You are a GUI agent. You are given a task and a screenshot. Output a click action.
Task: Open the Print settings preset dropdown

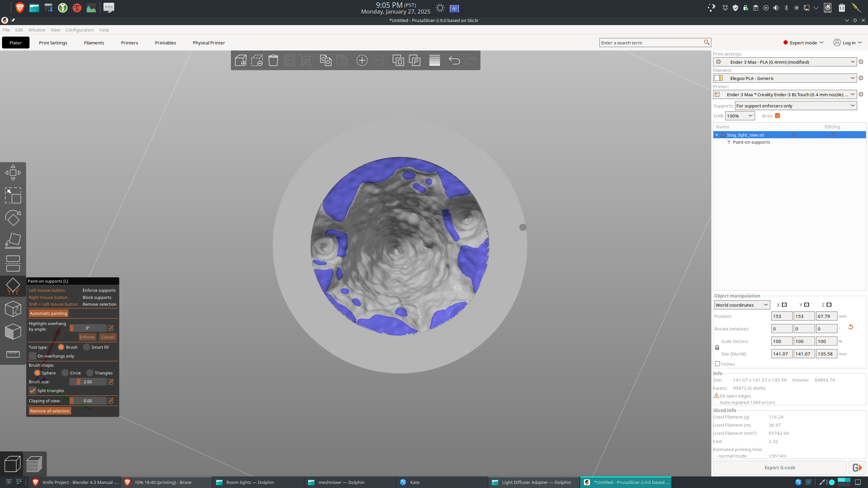[785, 62]
